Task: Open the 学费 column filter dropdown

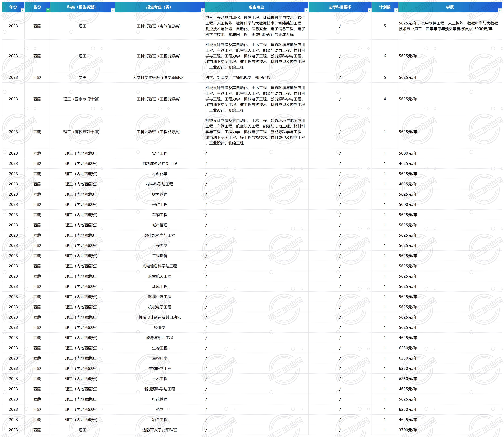Action: click(x=500, y=10)
